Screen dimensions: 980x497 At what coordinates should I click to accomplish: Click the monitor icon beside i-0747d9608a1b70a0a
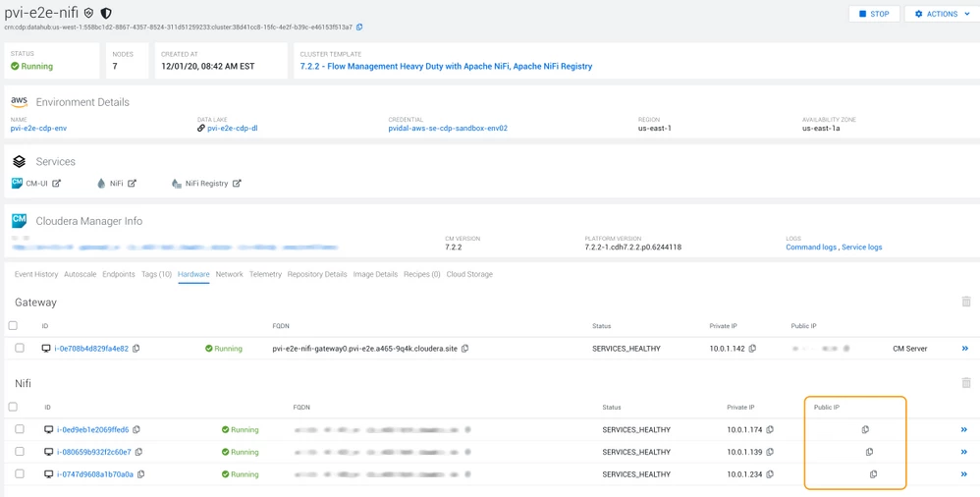click(49, 474)
